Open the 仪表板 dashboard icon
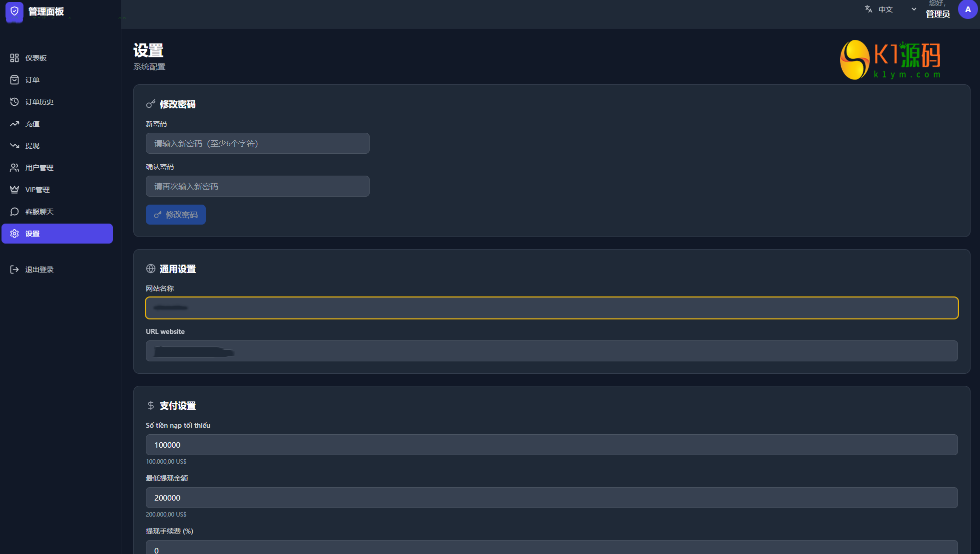 coord(14,58)
